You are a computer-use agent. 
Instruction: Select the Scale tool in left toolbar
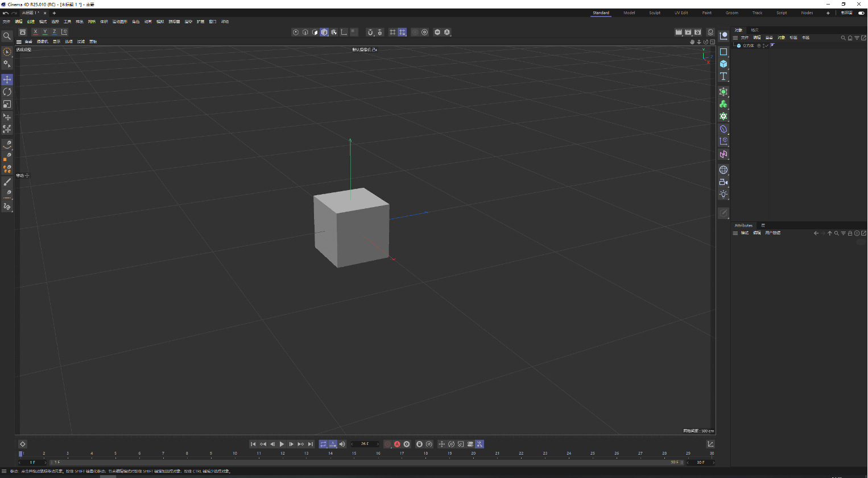[7, 104]
